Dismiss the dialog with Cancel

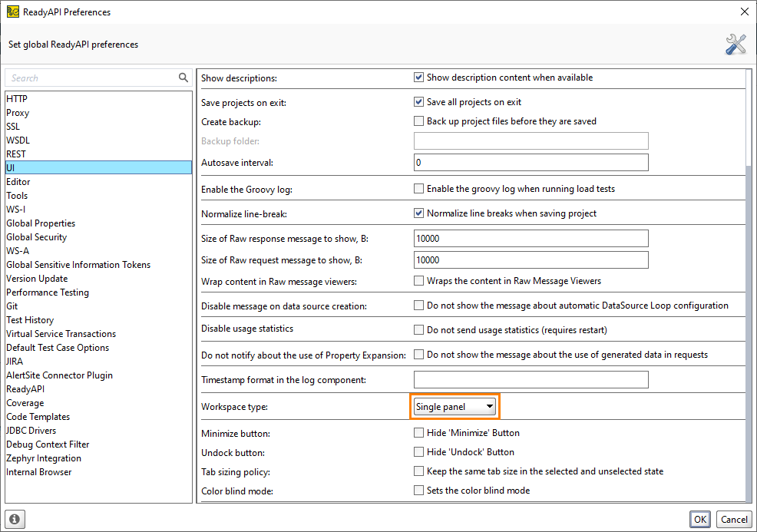point(734,519)
